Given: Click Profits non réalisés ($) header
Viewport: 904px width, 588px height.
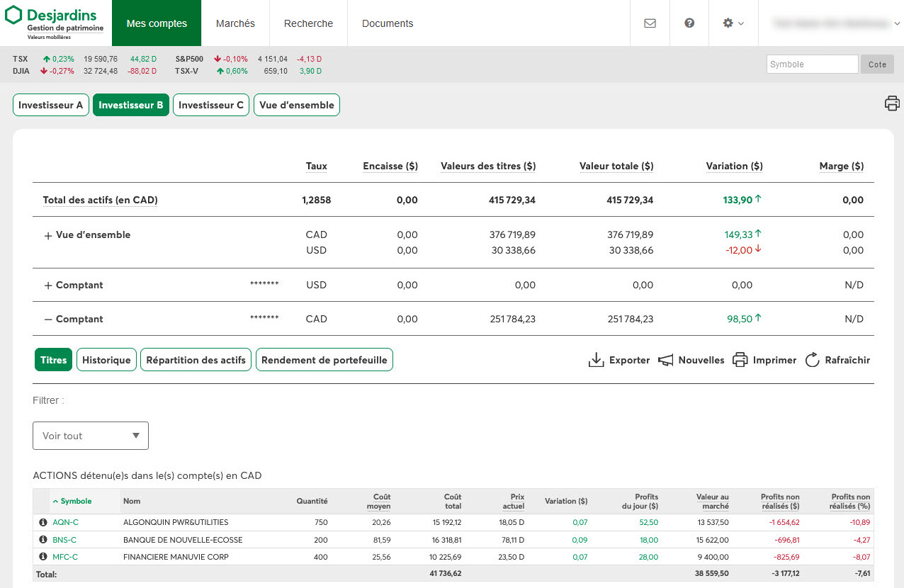Looking at the screenshot, I should (780, 502).
